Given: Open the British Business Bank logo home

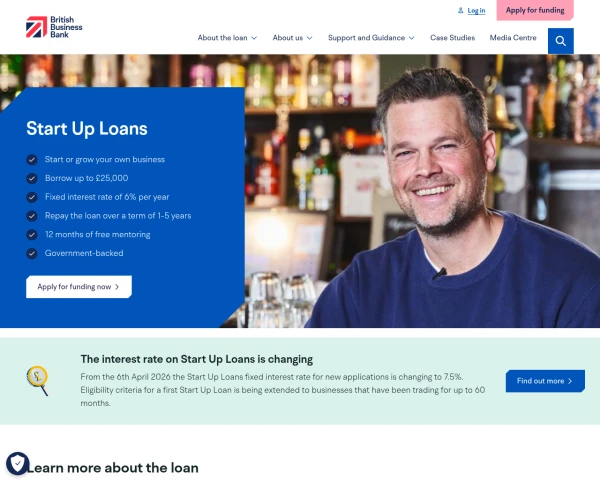Looking at the screenshot, I should [54, 27].
